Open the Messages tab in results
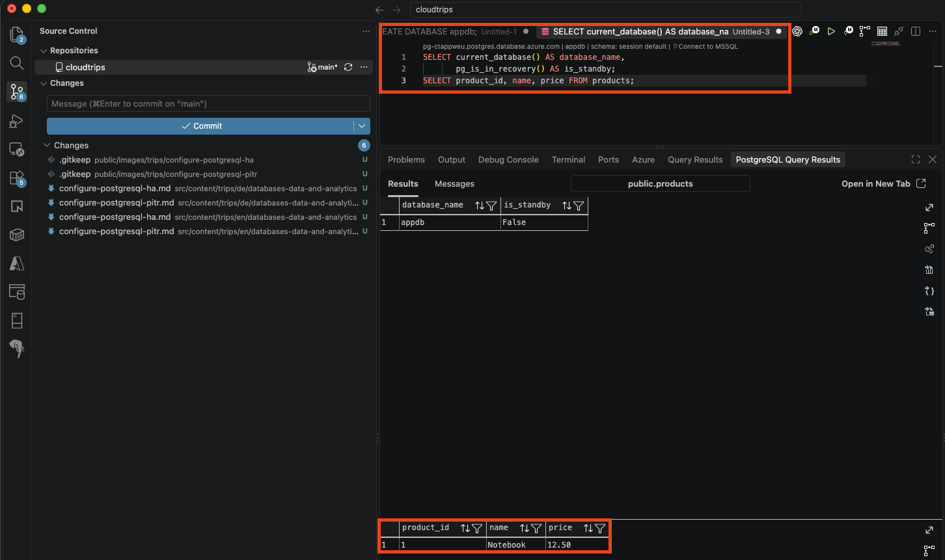 454,184
